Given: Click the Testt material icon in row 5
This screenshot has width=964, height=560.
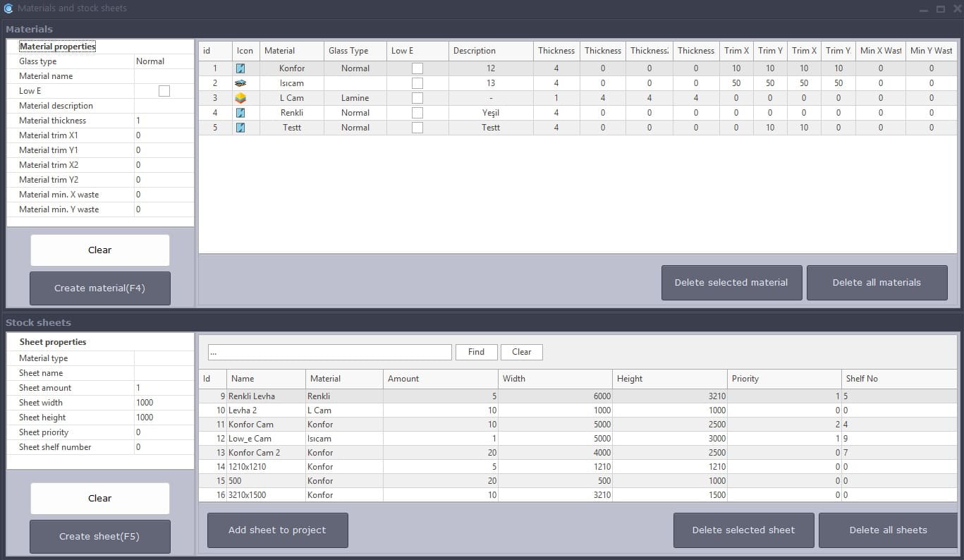Looking at the screenshot, I should click(240, 127).
